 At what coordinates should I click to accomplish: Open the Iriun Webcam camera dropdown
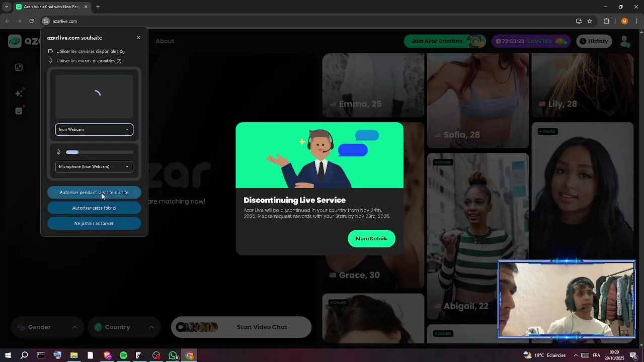coord(94,129)
